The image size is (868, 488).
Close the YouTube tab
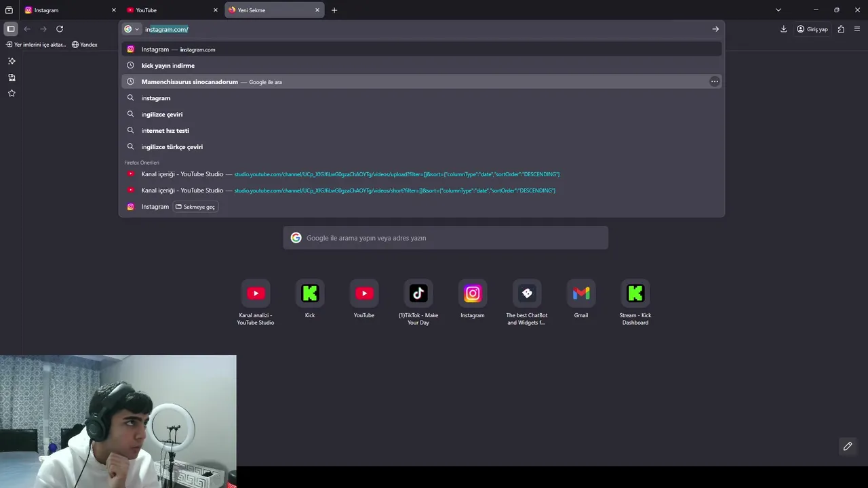point(216,10)
